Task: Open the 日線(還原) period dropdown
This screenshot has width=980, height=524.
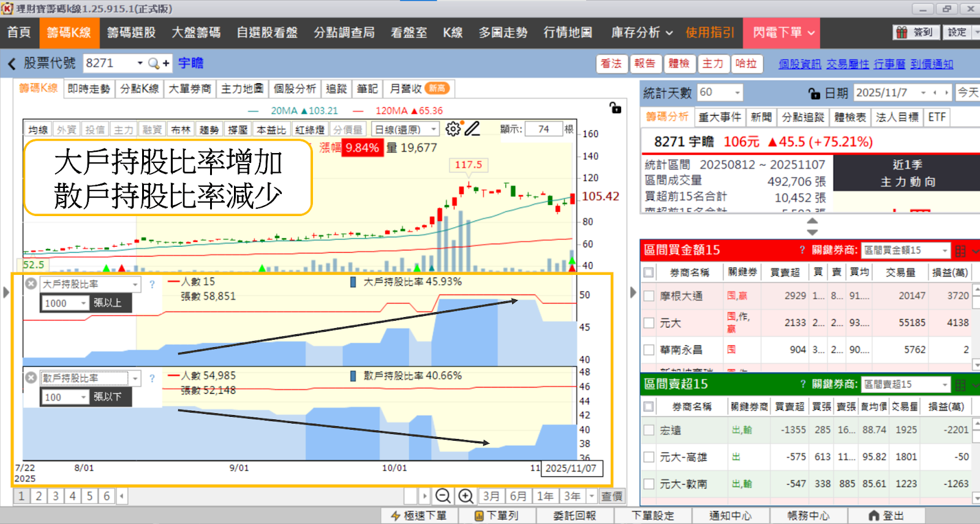Action: [x=434, y=129]
